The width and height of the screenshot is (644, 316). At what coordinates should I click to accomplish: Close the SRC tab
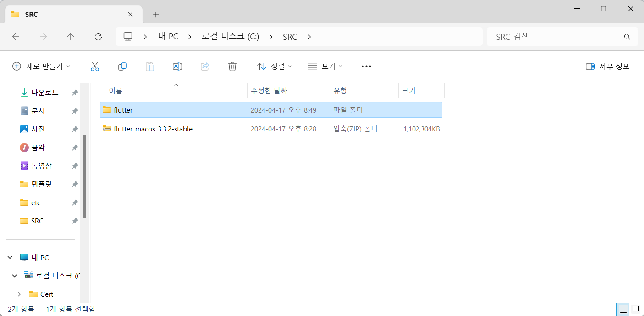pos(130,14)
